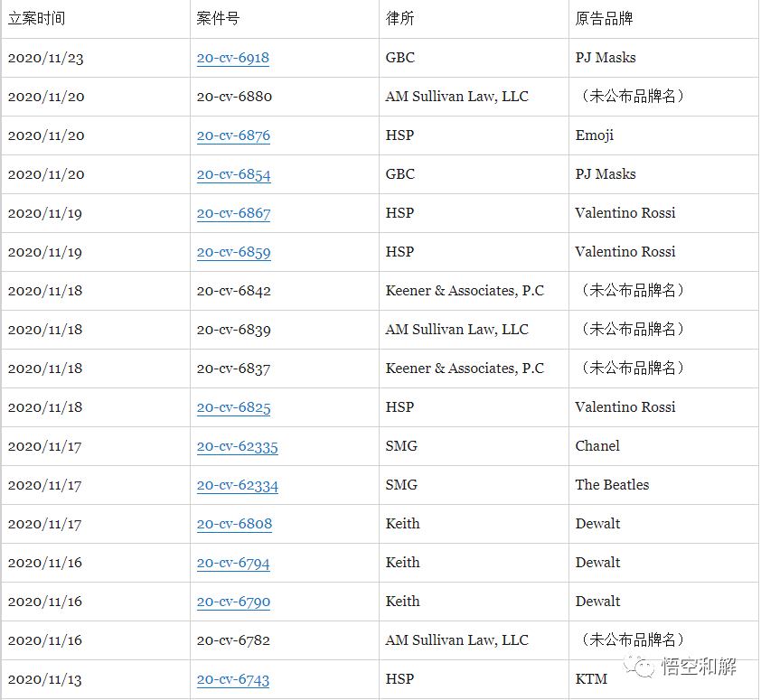Click the 案件号 column header
This screenshot has width=761, height=700.
tap(220, 18)
